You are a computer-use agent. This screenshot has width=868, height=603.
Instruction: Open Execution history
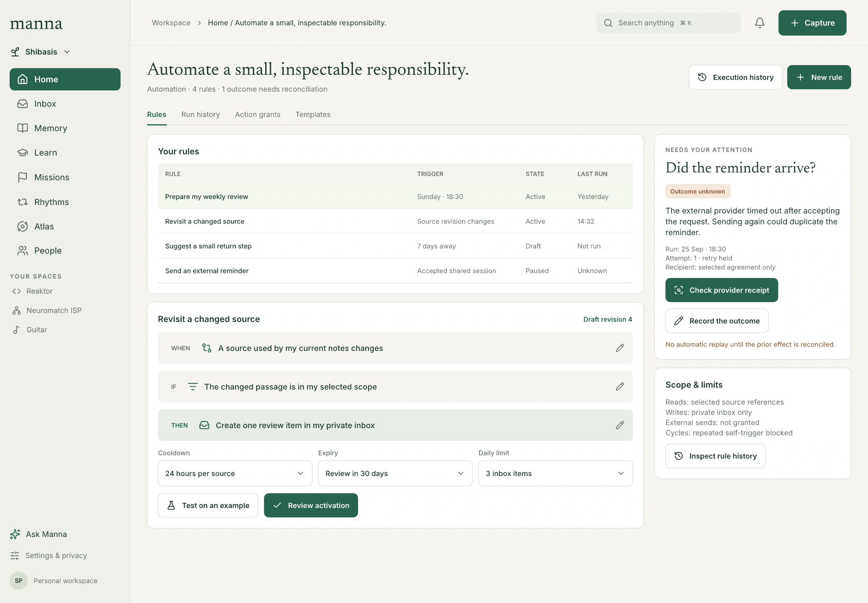(x=735, y=77)
